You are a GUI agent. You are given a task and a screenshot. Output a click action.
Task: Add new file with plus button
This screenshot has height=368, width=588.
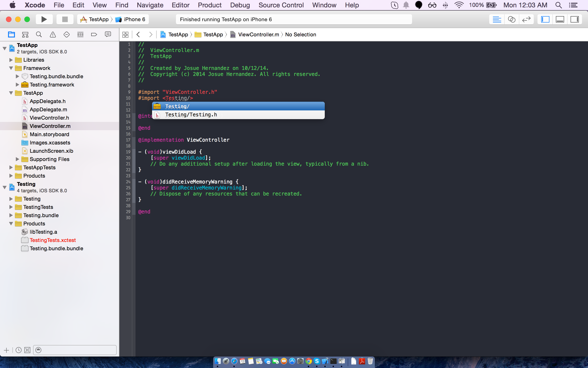pyautogui.click(x=7, y=350)
